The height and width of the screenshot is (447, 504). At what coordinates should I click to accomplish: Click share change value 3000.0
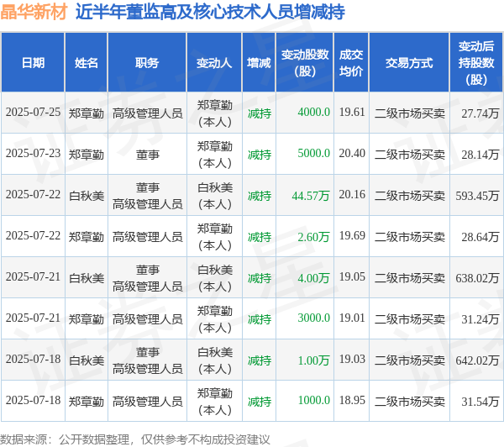[x=313, y=318]
